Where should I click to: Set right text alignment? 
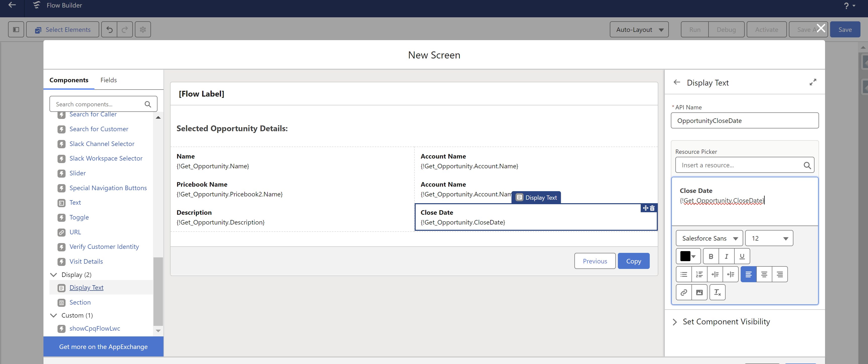780,274
